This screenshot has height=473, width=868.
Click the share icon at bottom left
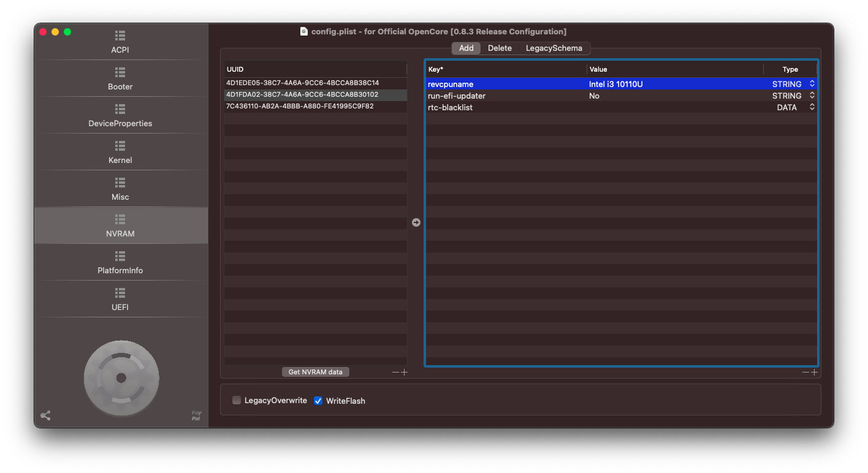(x=45, y=415)
